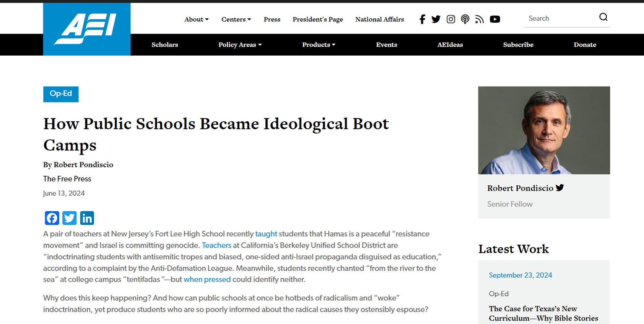Open author link By Robert Pondiscio
The height and width of the screenshot is (324, 644).
pos(78,165)
